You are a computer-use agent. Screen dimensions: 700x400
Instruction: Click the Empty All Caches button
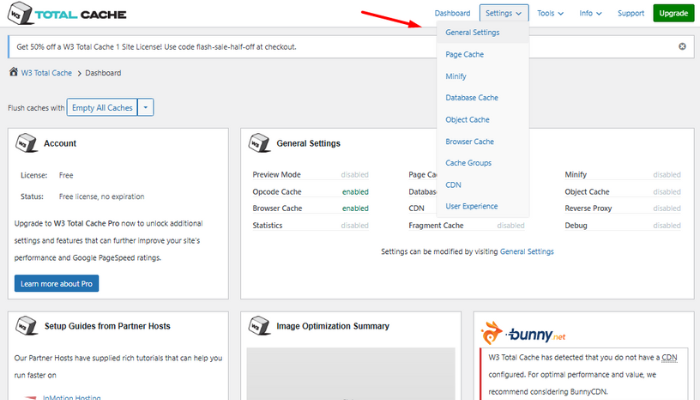pos(101,107)
